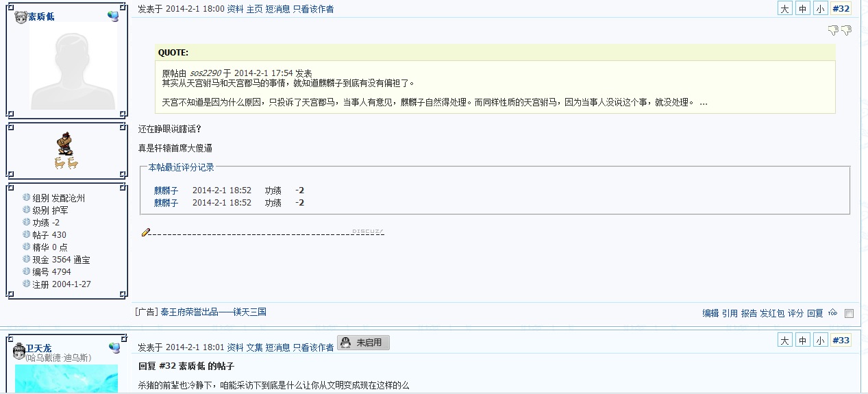Click the 功绩 -2 profile line
The width and height of the screenshot is (868, 394).
pos(46,223)
